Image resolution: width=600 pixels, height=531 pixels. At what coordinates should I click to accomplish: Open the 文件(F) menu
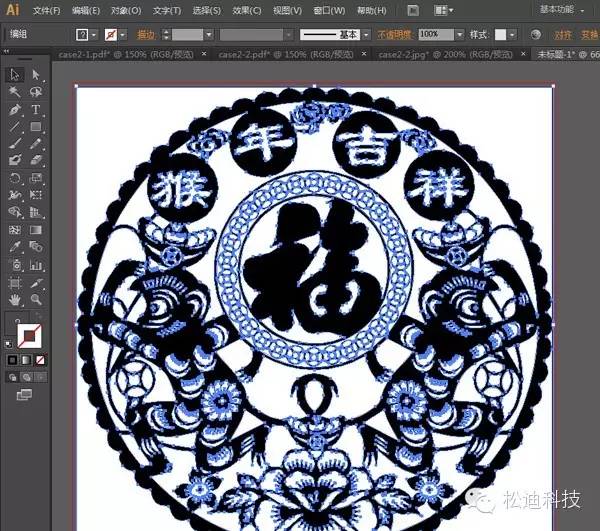tap(46, 10)
